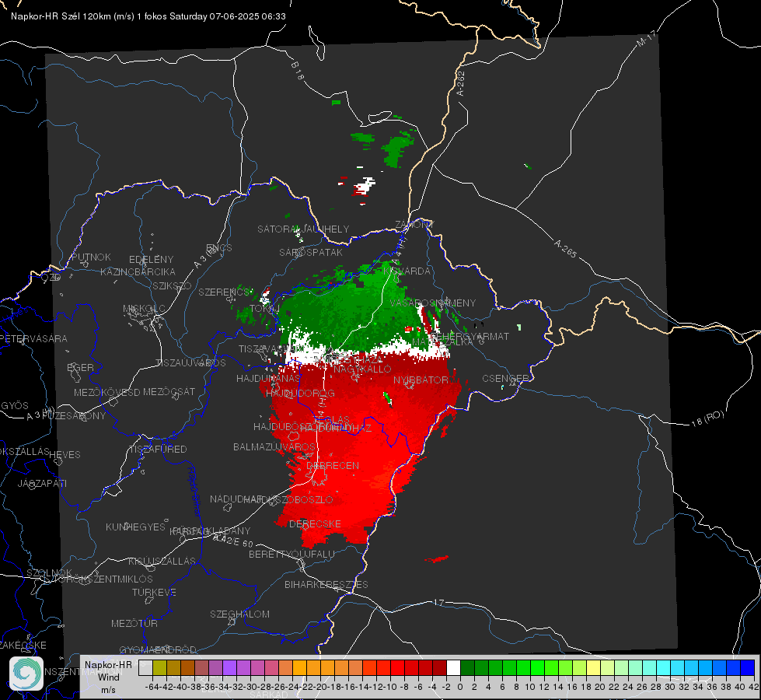Click the DEBRECEN city label
Image resolution: width=761 pixels, height=700 pixels.
click(333, 465)
